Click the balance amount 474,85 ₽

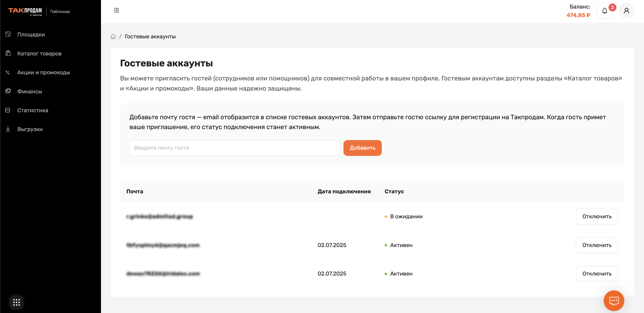point(578,15)
